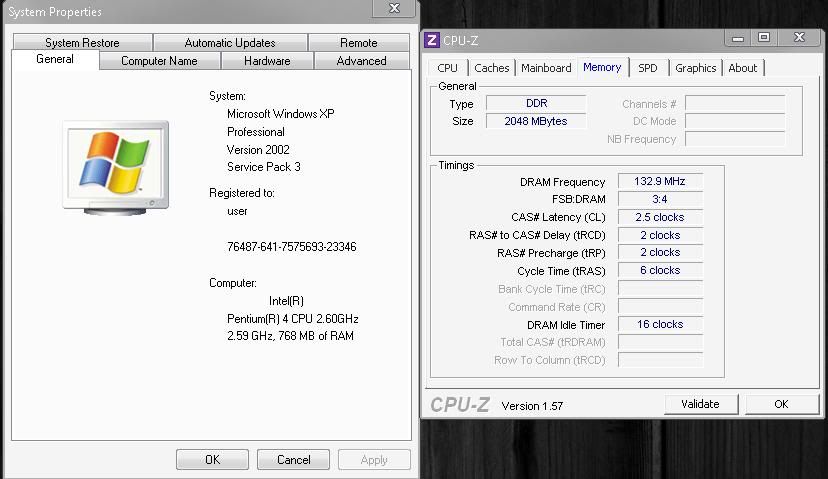Click the DRAM Frequency value 132.9 MHz

point(660,181)
